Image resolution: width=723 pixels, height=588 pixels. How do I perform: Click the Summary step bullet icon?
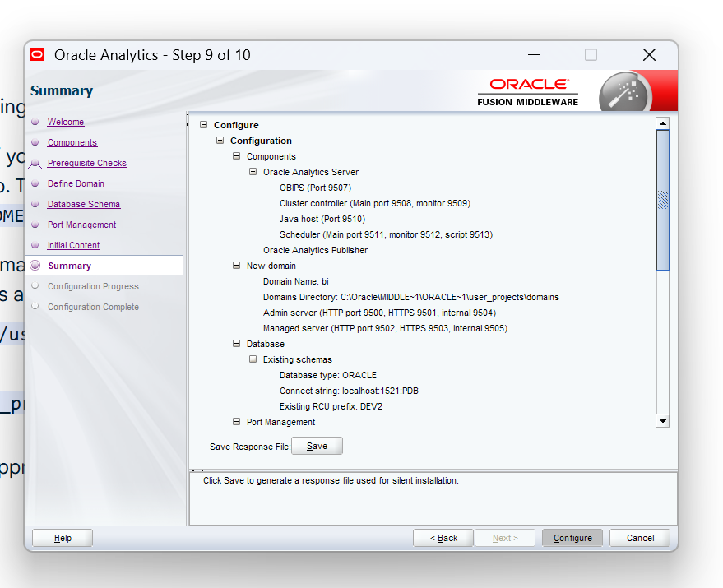[x=35, y=266]
